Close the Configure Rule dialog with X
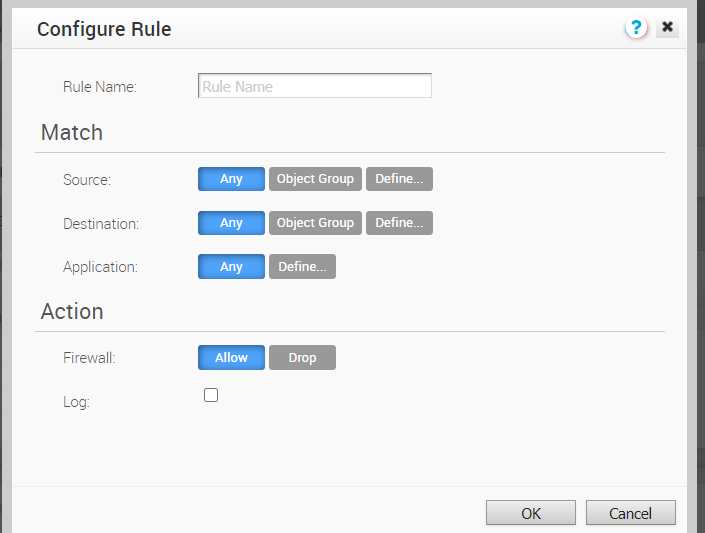 pos(667,27)
